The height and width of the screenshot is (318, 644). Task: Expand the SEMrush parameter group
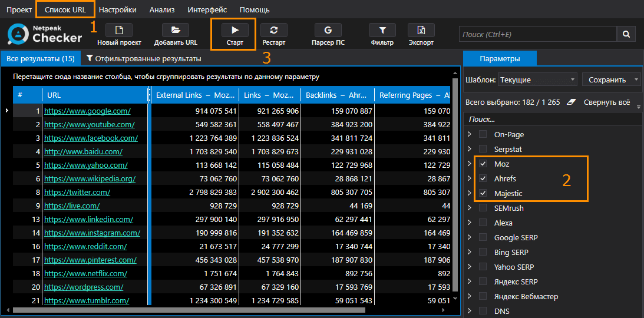[470, 208]
